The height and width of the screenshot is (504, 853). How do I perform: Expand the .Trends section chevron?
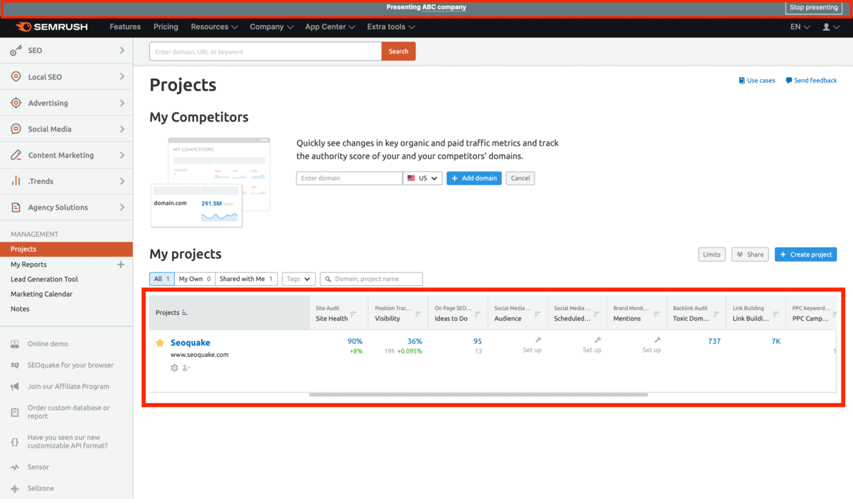tap(122, 181)
